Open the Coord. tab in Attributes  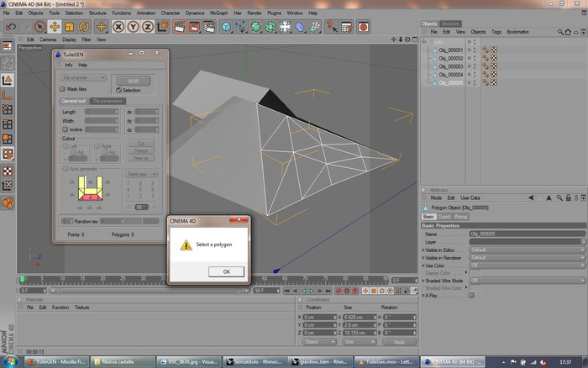[x=444, y=217]
